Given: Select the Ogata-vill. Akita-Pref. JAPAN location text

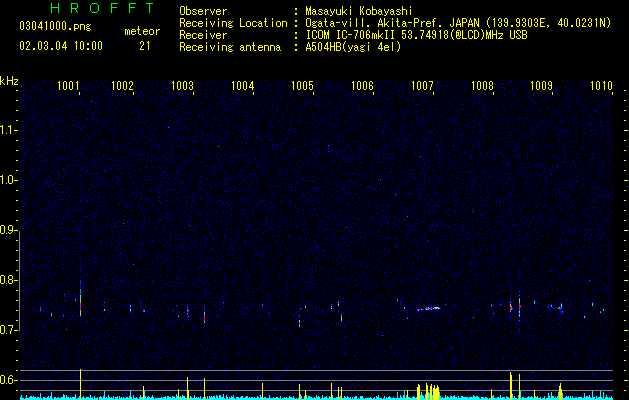Looking at the screenshot, I should coord(458,23).
